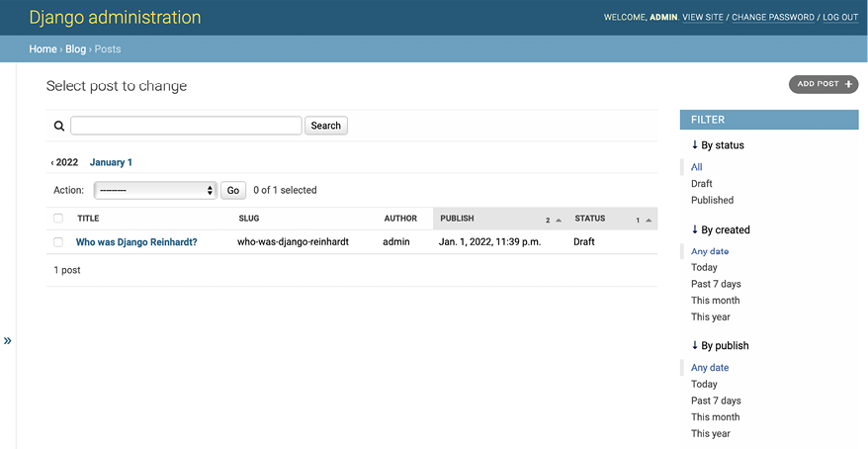Select This month under By created
Image resolution: width=868 pixels, height=449 pixels.
click(x=715, y=300)
